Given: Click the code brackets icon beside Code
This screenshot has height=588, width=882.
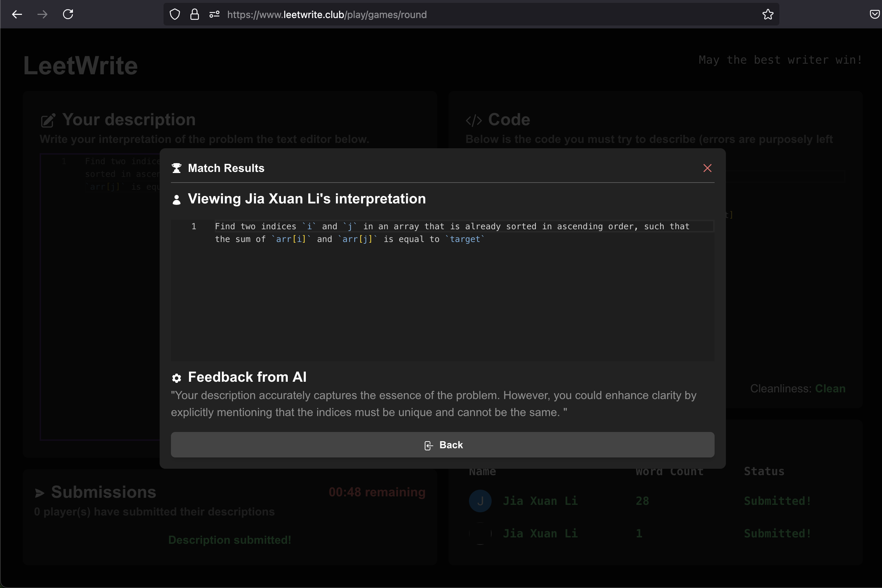Looking at the screenshot, I should (x=474, y=120).
